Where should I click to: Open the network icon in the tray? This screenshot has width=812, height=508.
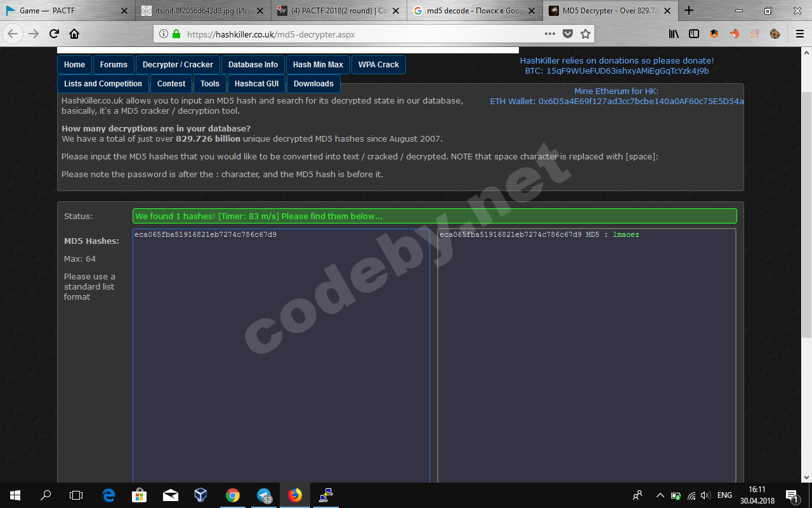pyautogui.click(x=691, y=495)
